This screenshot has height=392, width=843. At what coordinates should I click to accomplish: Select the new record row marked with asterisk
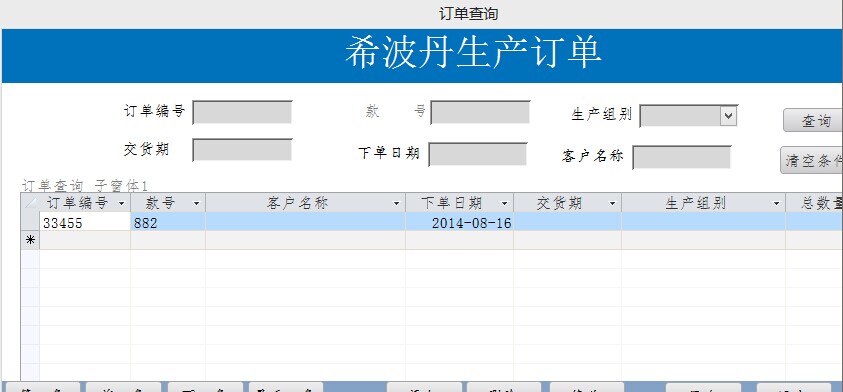point(30,240)
